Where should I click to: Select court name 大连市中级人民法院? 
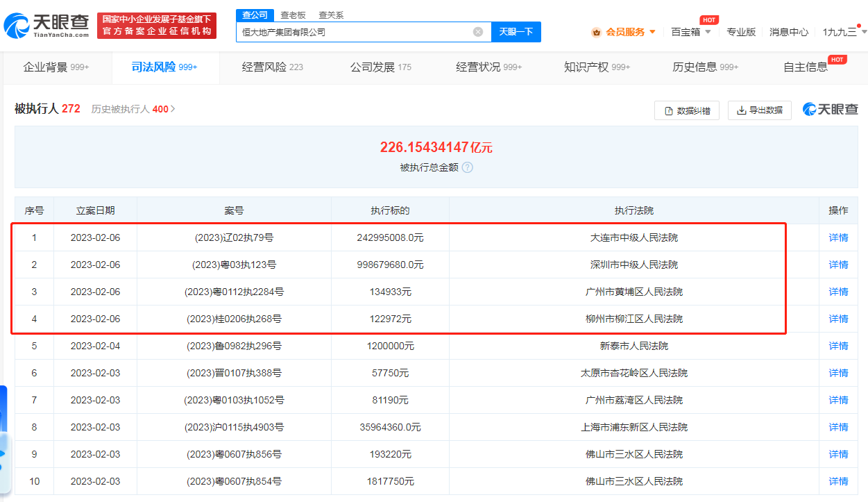[x=634, y=237]
